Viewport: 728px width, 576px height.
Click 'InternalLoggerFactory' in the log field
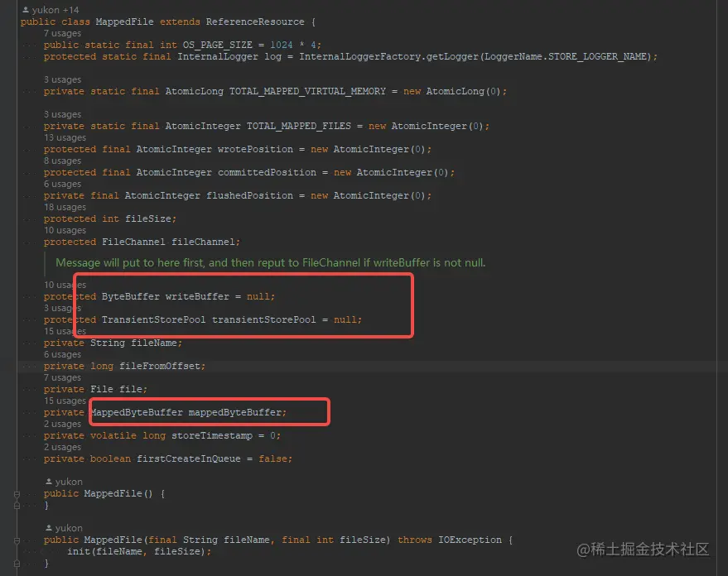[359, 56]
